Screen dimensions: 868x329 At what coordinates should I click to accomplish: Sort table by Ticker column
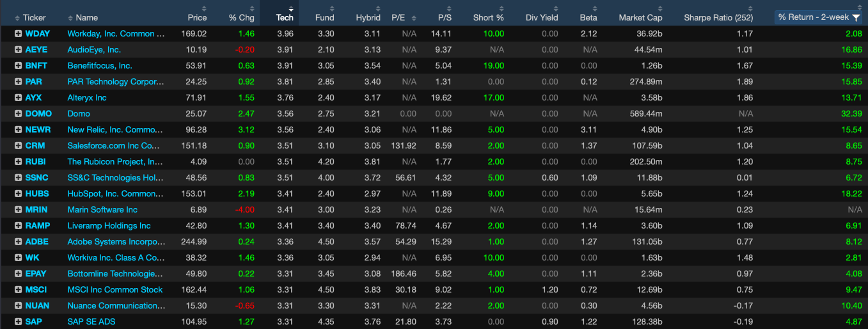(x=35, y=17)
